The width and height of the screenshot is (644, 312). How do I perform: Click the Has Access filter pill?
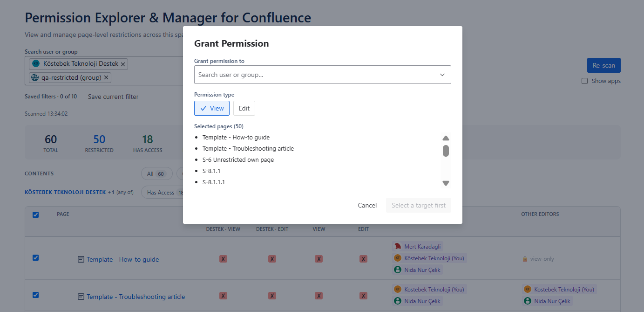(x=163, y=192)
